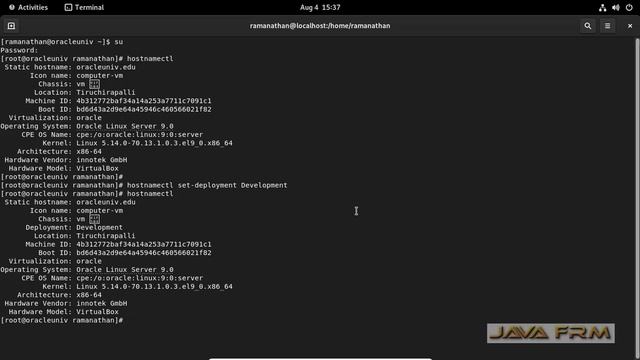Open the Terminal app menu
The height and width of the screenshot is (360, 640).
tap(84, 7)
